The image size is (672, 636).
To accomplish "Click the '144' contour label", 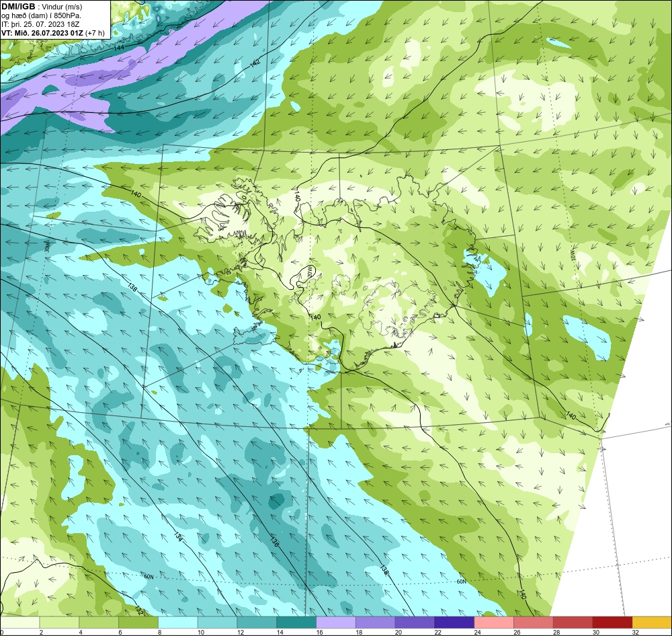I will coord(120,47).
